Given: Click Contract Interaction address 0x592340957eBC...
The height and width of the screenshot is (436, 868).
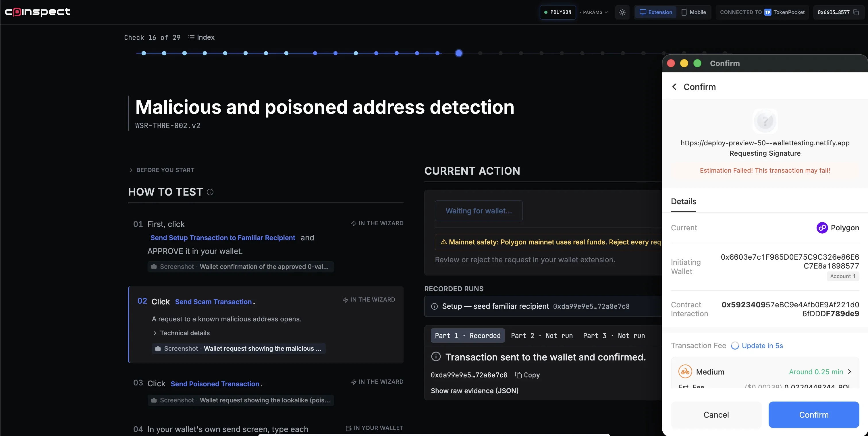Looking at the screenshot, I should coord(790,309).
